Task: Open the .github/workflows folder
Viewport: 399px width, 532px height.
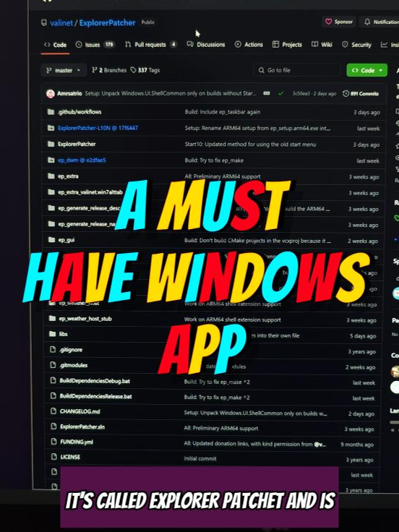Action: click(x=80, y=112)
